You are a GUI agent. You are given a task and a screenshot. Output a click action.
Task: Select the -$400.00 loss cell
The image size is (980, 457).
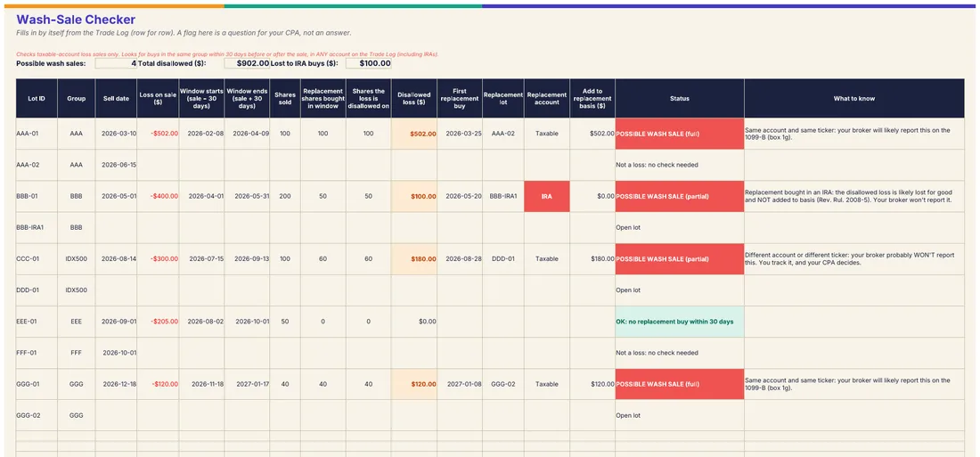pyautogui.click(x=158, y=196)
